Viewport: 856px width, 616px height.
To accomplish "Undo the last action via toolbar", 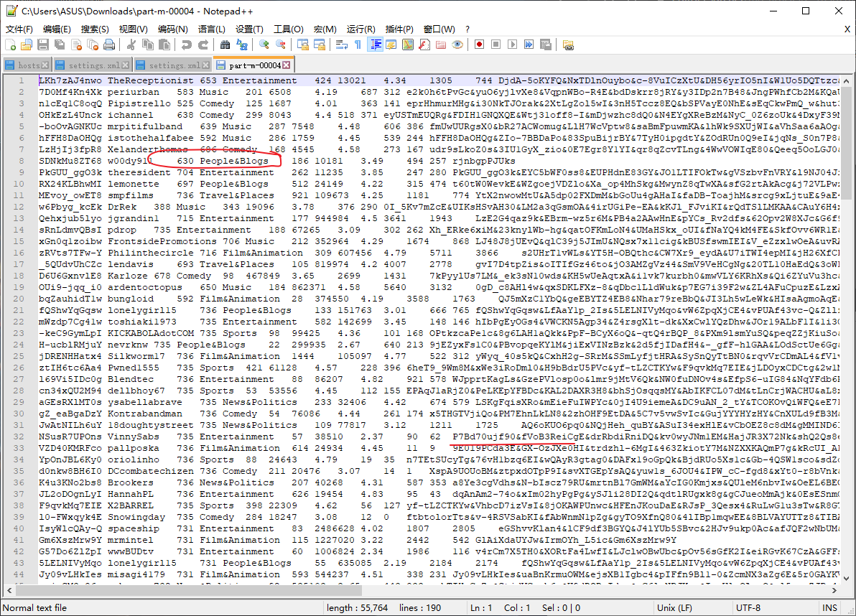I will click(x=186, y=45).
